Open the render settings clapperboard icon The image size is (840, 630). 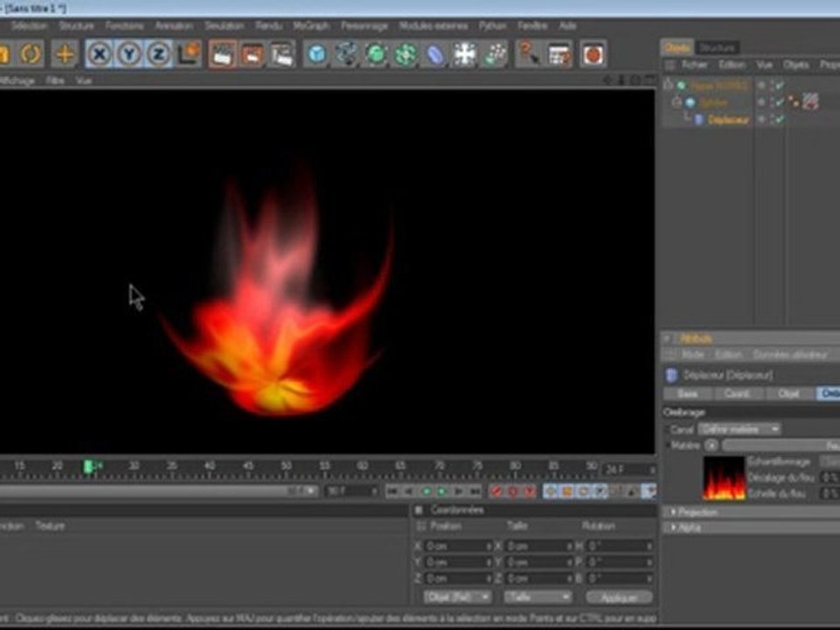point(282,54)
